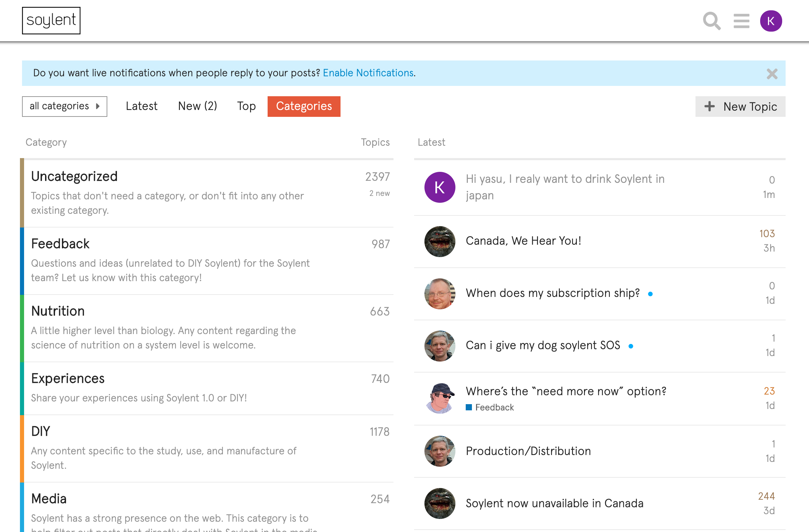Click the blue unread dot after dog soylent SOS
Viewport: 809px width, 532px height.
(631, 346)
